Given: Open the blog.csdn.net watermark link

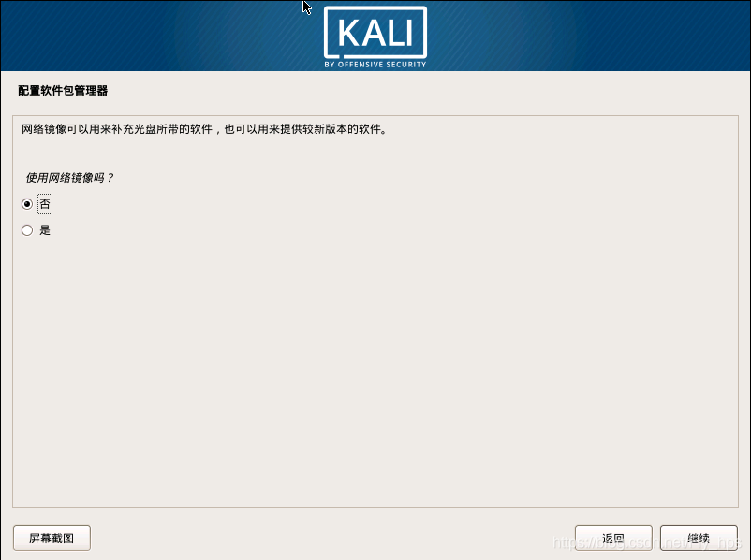Looking at the screenshot, I should (x=648, y=542).
